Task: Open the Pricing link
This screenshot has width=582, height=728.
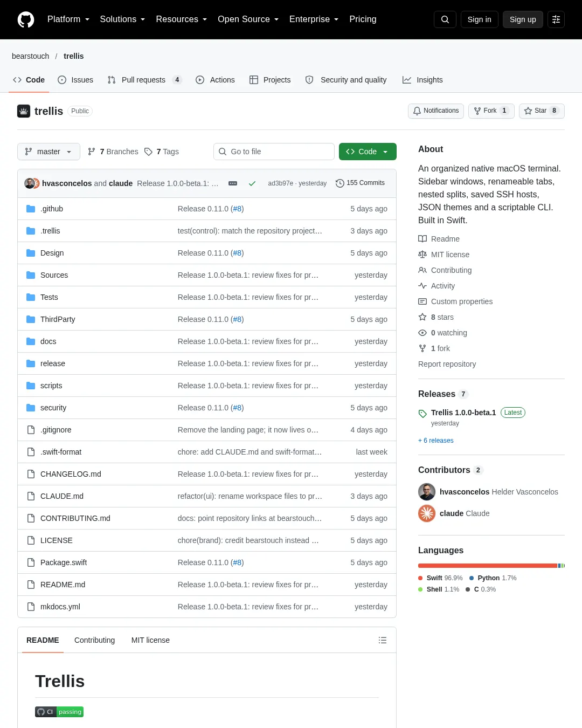Action: (363, 19)
